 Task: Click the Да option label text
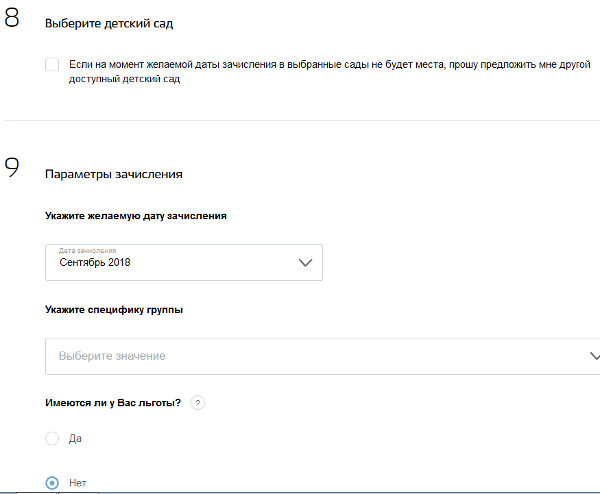tap(76, 439)
